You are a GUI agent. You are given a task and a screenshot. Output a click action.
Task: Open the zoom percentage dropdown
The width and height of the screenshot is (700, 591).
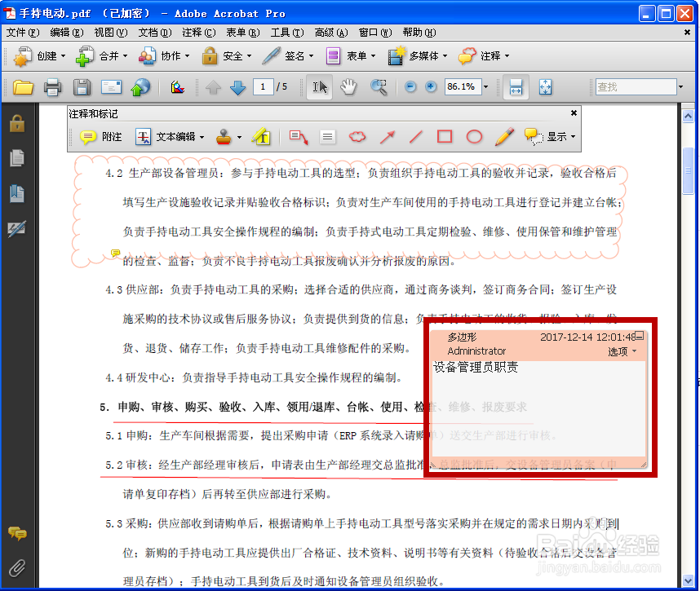tap(485, 86)
